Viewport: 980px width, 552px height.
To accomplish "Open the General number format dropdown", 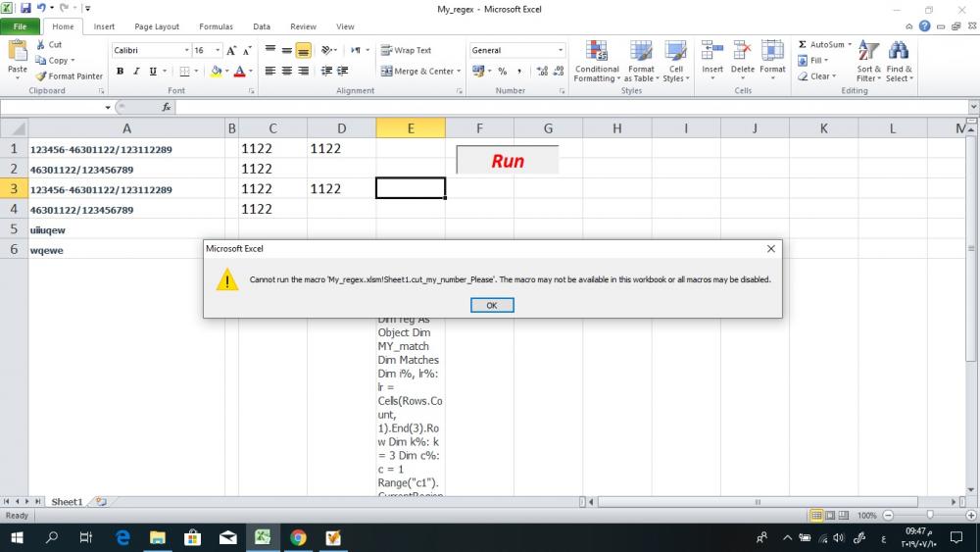I will click(x=560, y=50).
